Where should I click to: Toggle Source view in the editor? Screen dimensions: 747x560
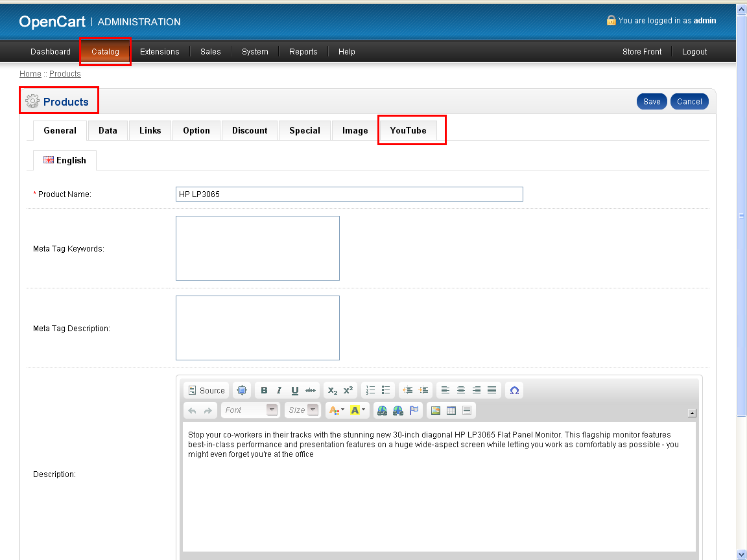point(206,390)
